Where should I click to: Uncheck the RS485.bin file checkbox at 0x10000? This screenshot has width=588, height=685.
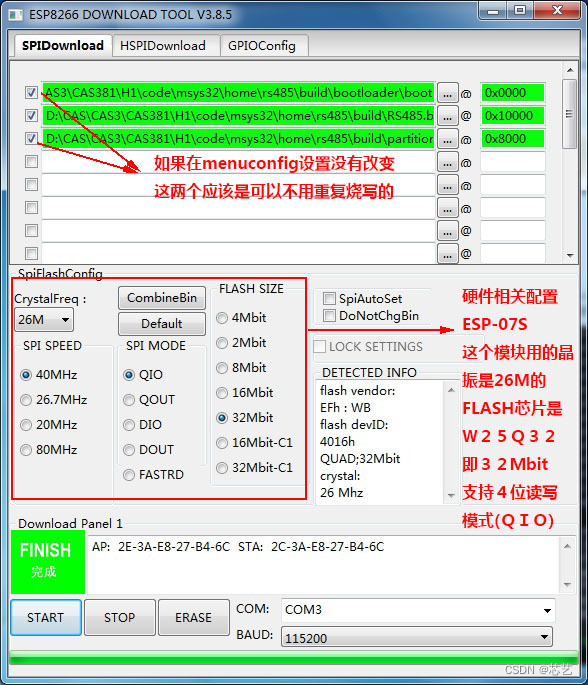pyautogui.click(x=31, y=116)
